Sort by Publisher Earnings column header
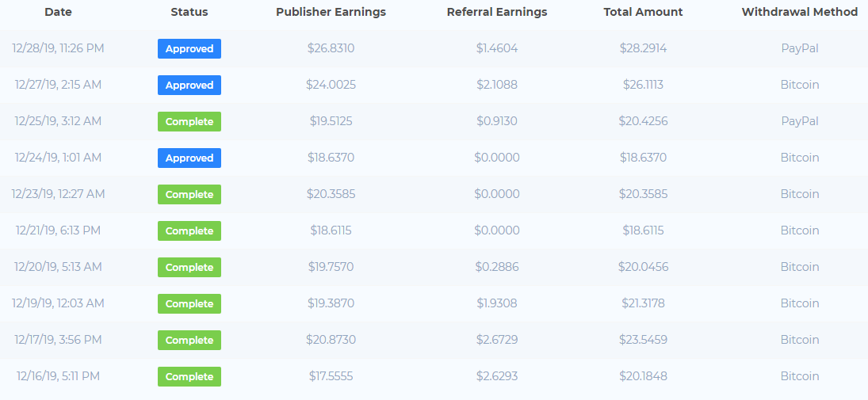Image resolution: width=868 pixels, height=400 pixels. pos(331,12)
